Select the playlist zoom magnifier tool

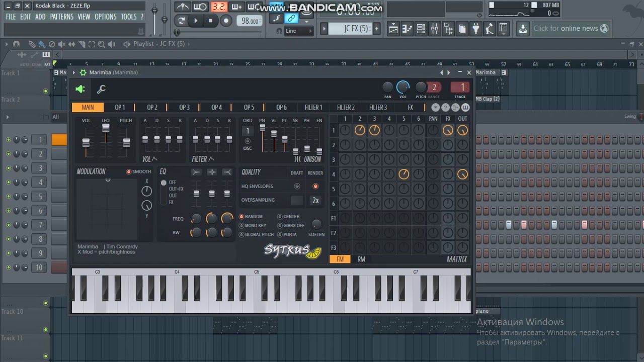click(x=101, y=44)
